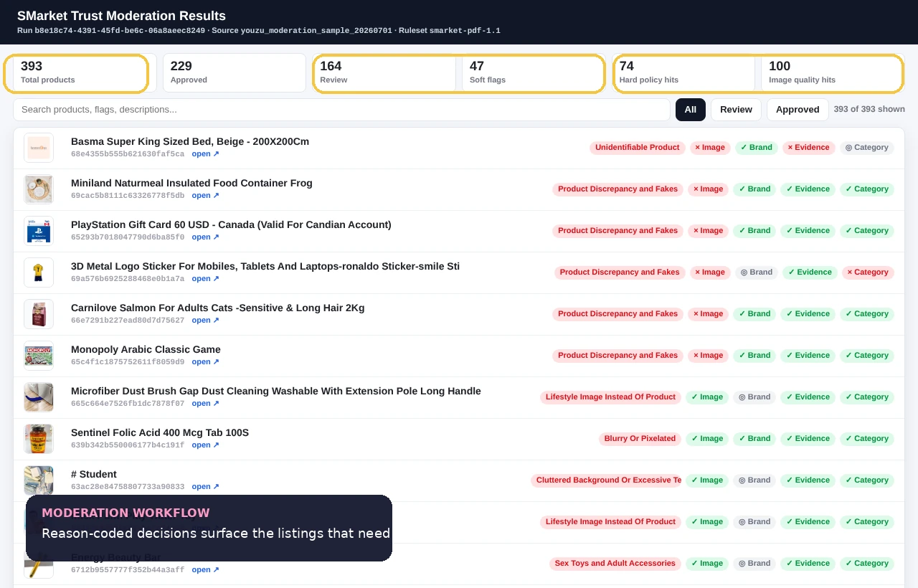Click Sex Toys and Adult Accessories flag

click(x=615, y=564)
